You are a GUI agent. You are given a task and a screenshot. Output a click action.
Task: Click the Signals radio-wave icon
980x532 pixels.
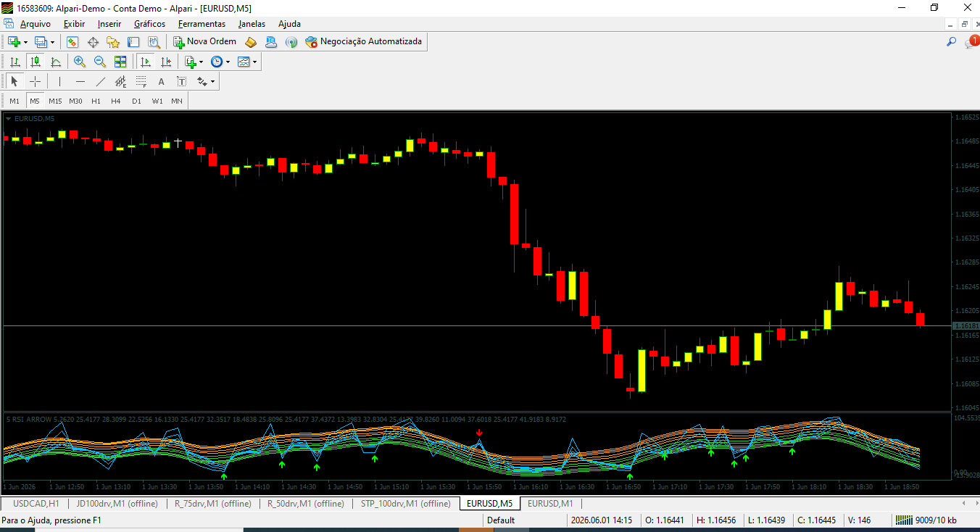(291, 42)
